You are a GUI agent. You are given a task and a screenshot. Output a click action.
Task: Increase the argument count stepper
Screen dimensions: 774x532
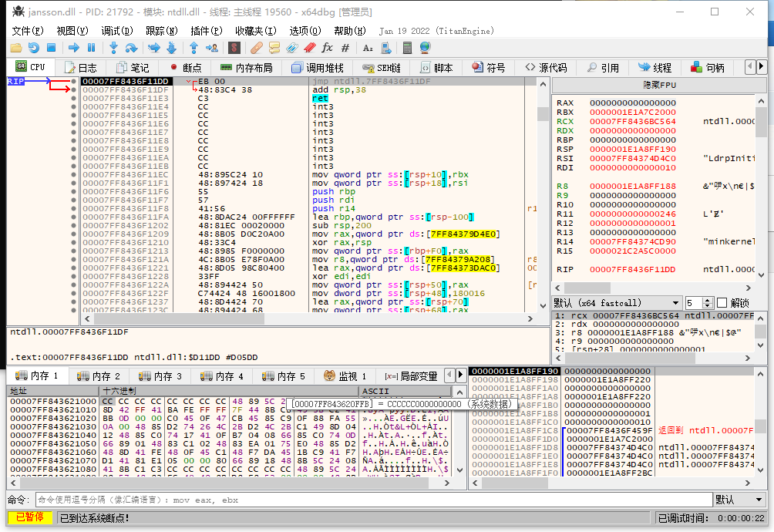tap(708, 300)
